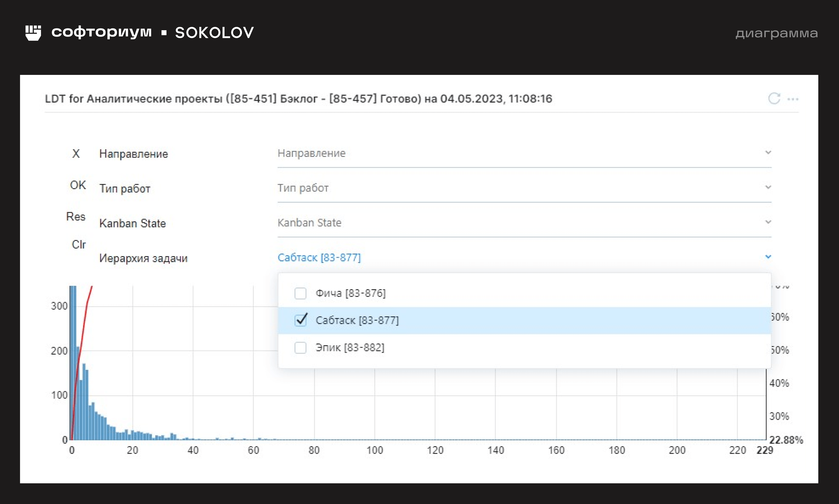
Task: Click the OK control on the left
Action: click(x=78, y=185)
